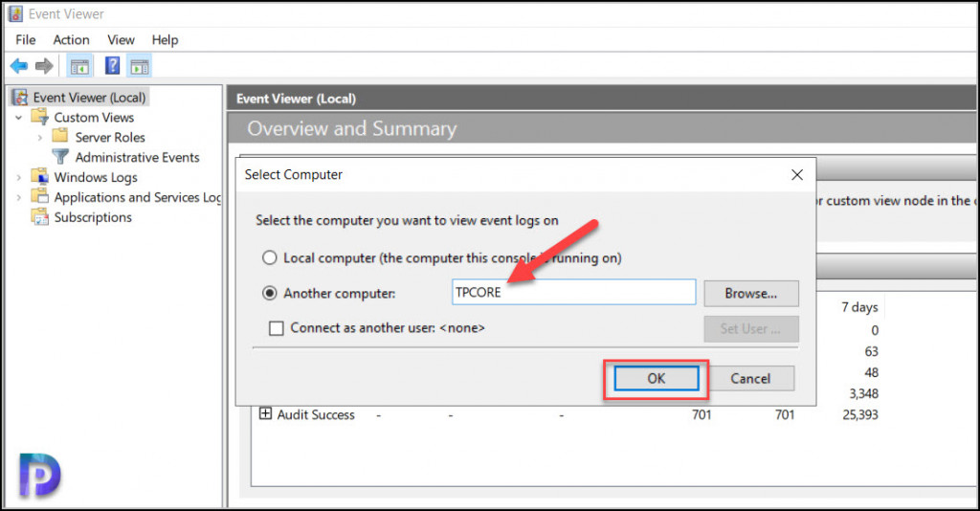The width and height of the screenshot is (980, 511).
Task: Click the Event Viewer title bar icon
Action: pyautogui.click(x=15, y=13)
